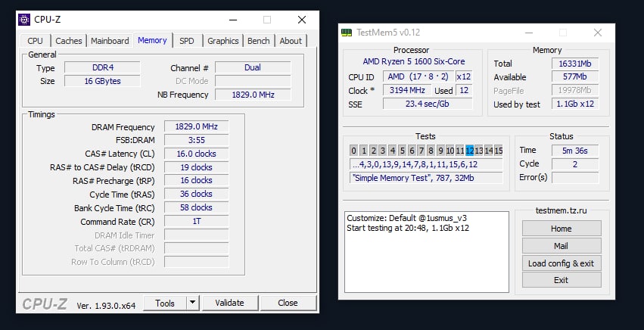Click the Cycle 2 status value

[x=575, y=164]
